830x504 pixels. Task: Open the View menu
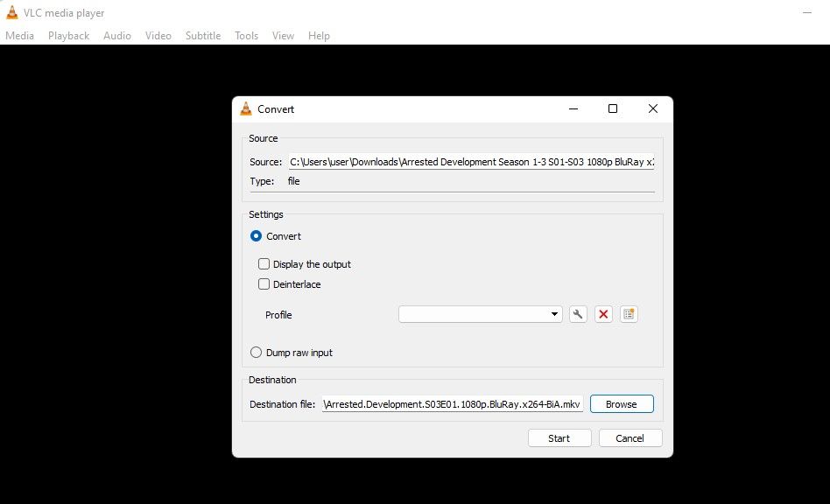pyautogui.click(x=282, y=35)
